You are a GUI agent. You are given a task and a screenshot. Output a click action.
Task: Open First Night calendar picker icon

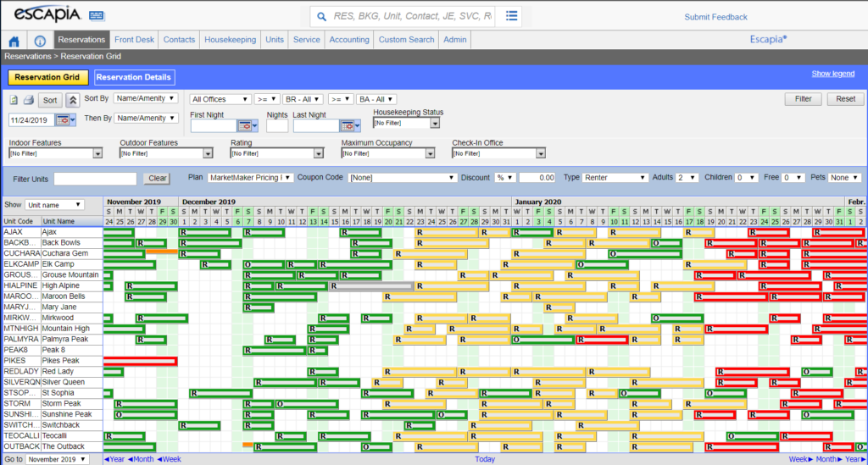[244, 126]
